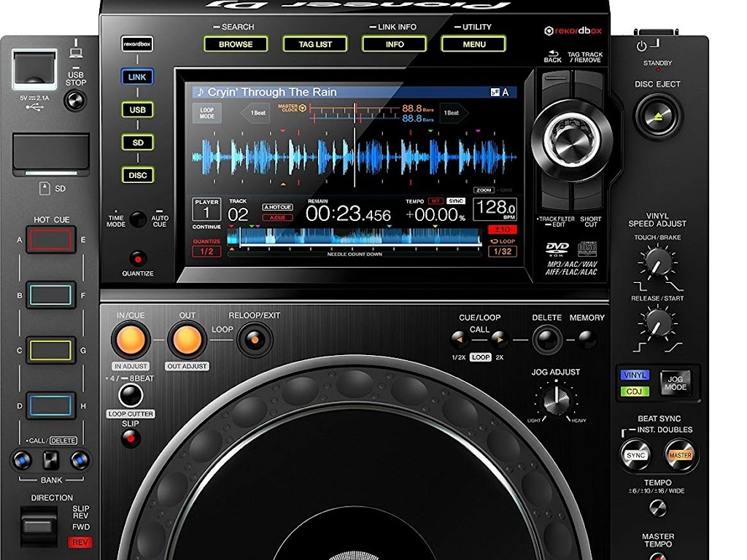The height and width of the screenshot is (560, 747).
Task: Tap the ±10 tempo range indicator
Action: pos(502,230)
